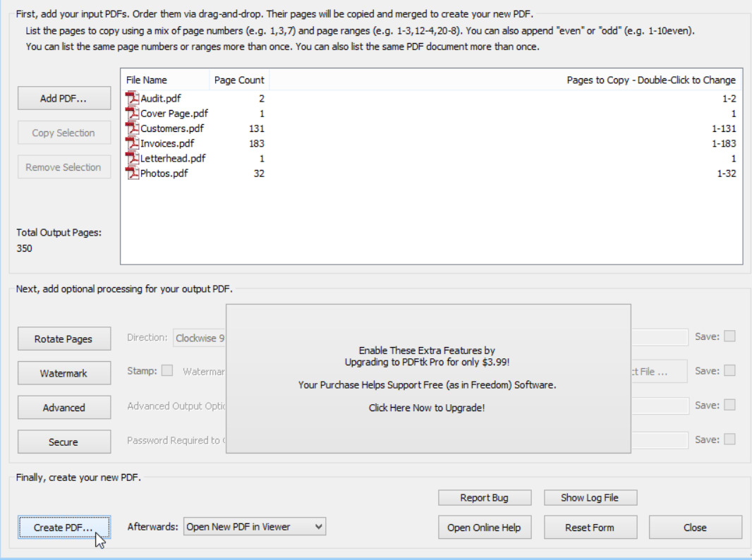Click page count 183 for Invoices.pdf
752x560 pixels.
coord(257,143)
